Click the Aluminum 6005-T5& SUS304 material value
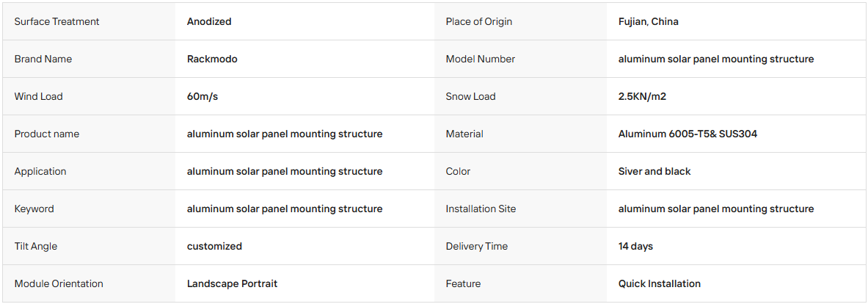Image resolution: width=868 pixels, height=304 pixels. (688, 134)
